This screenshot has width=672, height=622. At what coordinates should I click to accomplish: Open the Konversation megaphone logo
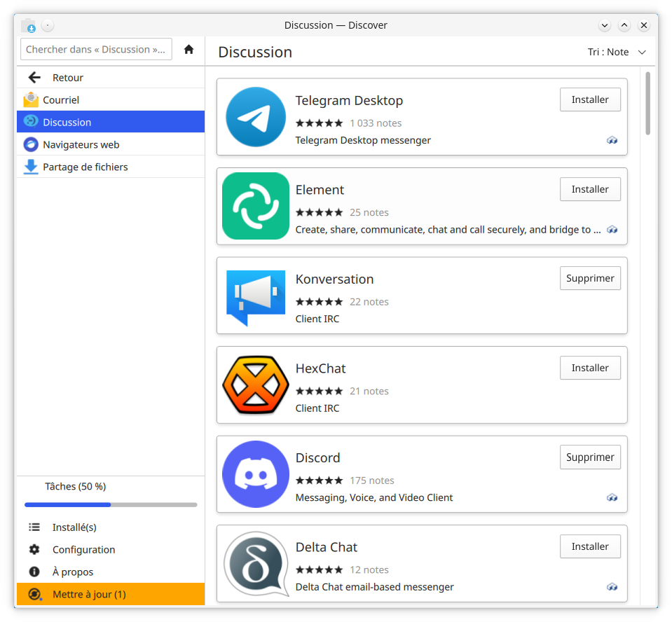click(256, 297)
